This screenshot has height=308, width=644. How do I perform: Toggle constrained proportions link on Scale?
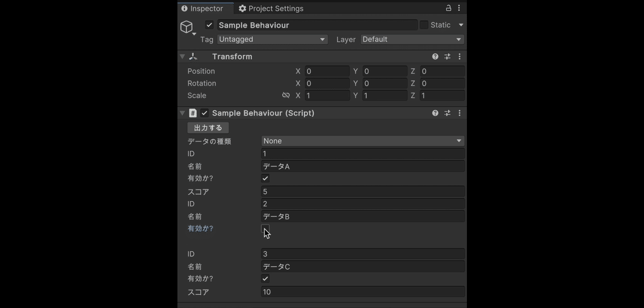click(286, 96)
